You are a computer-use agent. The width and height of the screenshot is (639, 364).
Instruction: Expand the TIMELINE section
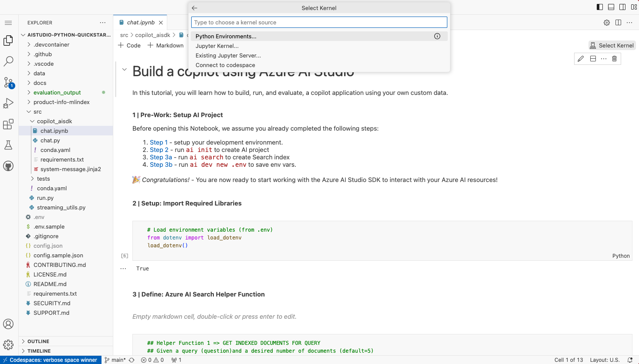(x=66, y=351)
